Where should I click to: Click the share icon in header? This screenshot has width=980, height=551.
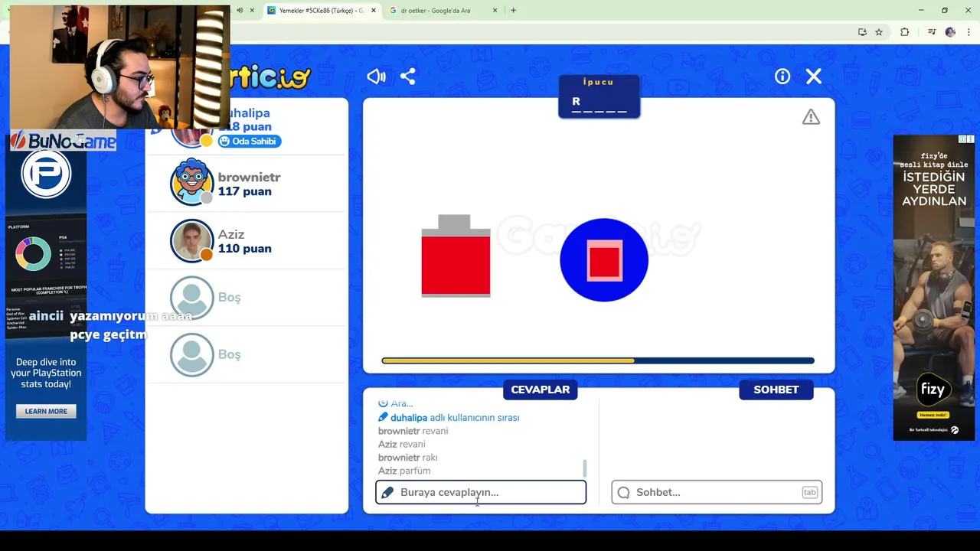pyautogui.click(x=408, y=77)
